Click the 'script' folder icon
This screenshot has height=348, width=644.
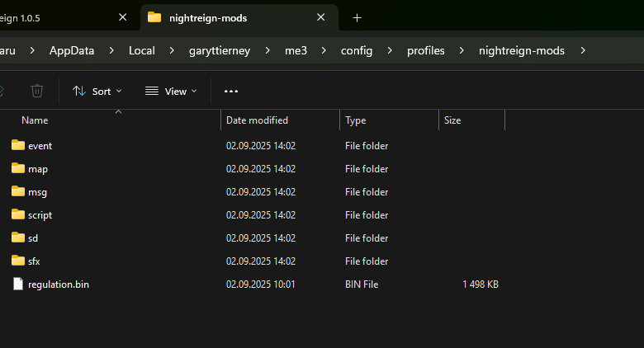click(x=18, y=214)
